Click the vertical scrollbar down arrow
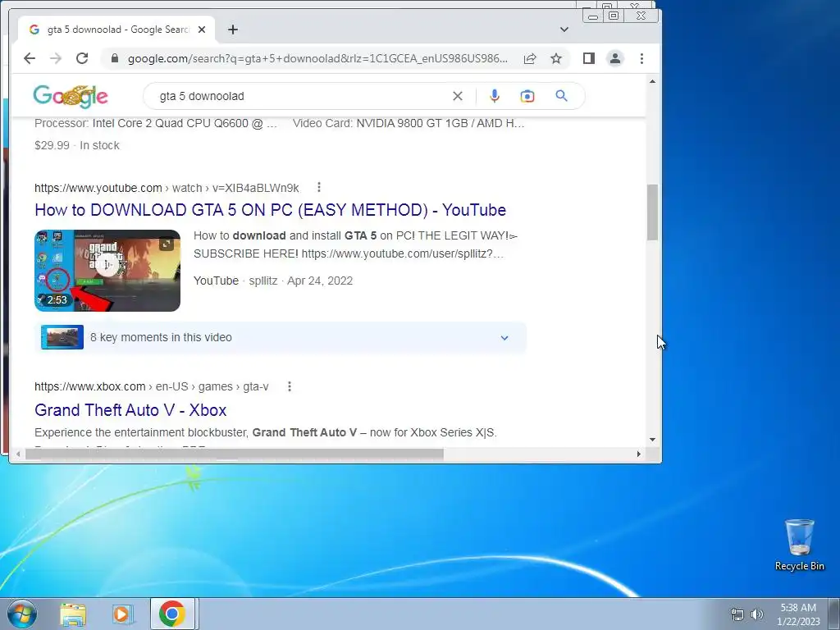 652,440
